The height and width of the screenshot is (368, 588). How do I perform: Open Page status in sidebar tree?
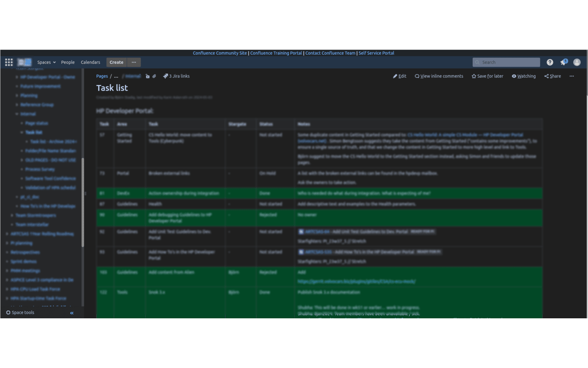[37, 123]
